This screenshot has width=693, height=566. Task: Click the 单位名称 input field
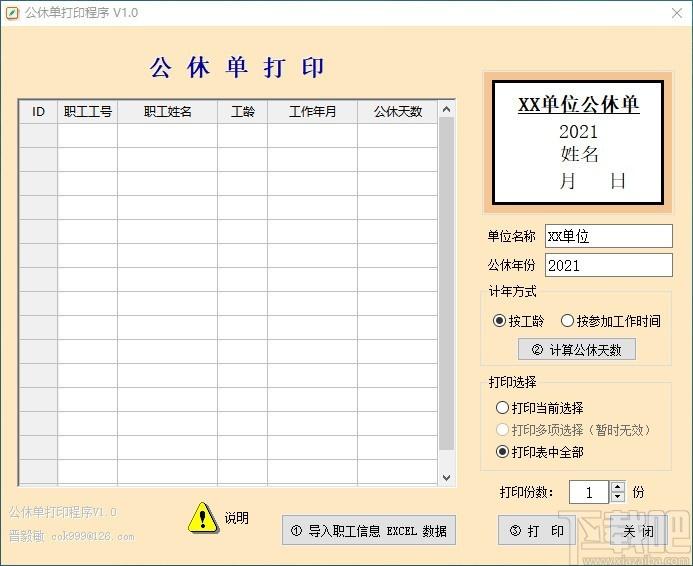pyautogui.click(x=609, y=236)
